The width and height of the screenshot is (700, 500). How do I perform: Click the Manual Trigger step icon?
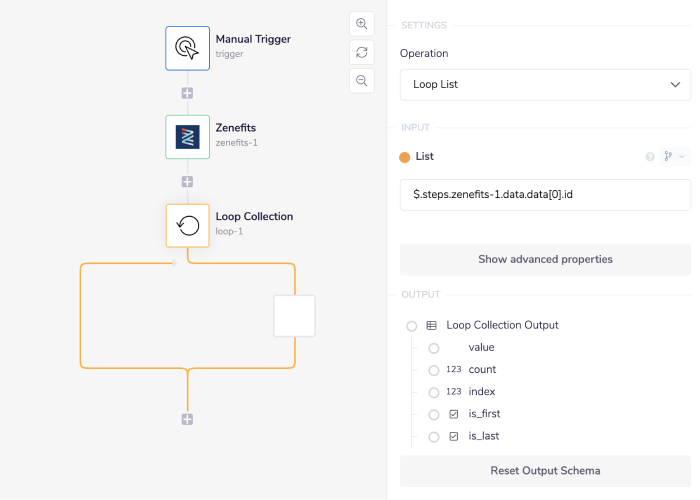187,47
